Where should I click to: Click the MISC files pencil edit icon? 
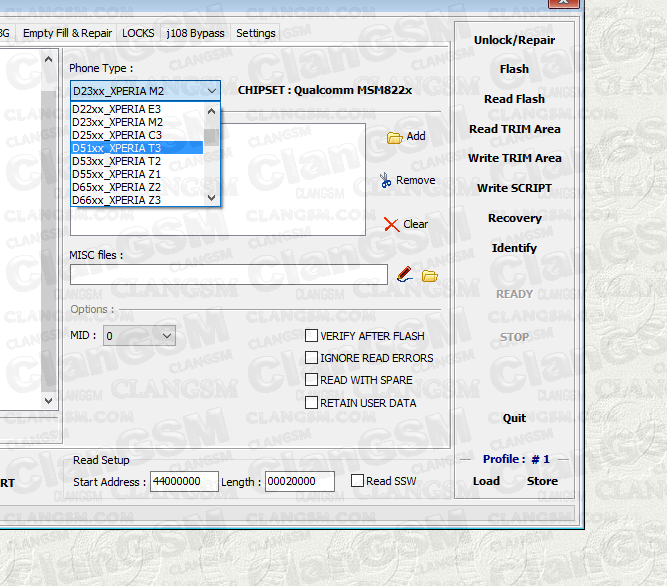(x=405, y=275)
